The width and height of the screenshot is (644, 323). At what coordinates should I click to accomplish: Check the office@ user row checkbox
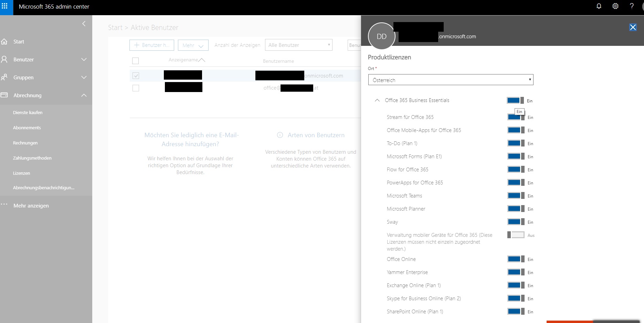pyautogui.click(x=136, y=88)
